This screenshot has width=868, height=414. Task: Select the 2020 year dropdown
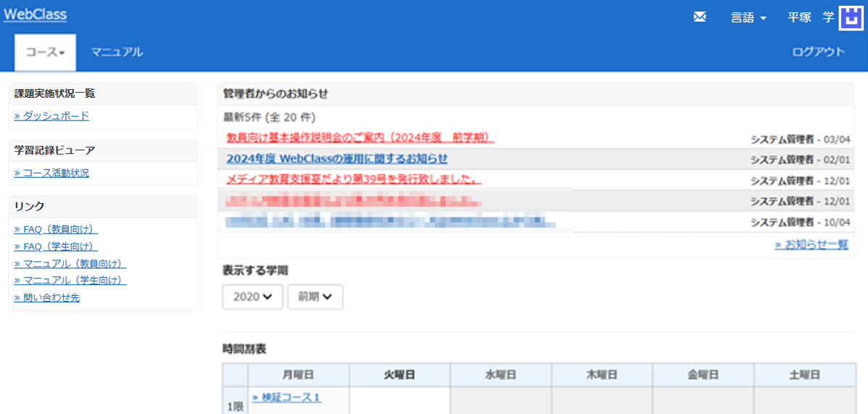click(x=252, y=297)
